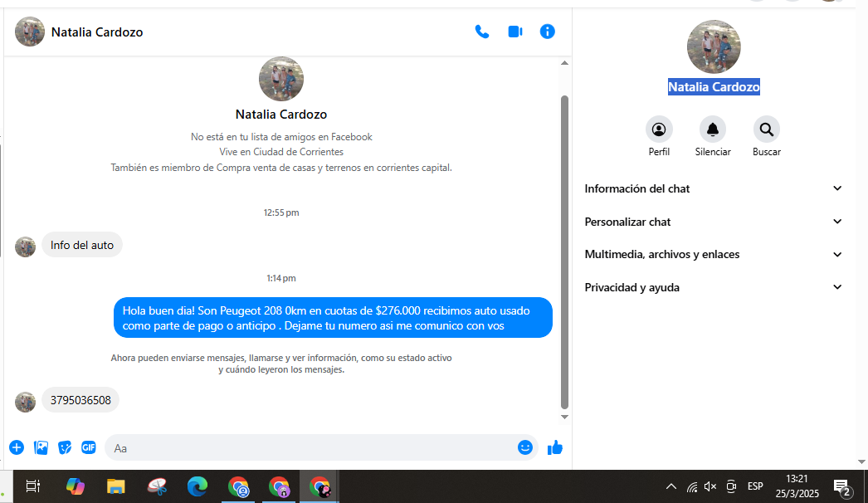This screenshot has height=503, width=868.
Task: Send a thumbs-up like
Action: (x=555, y=447)
